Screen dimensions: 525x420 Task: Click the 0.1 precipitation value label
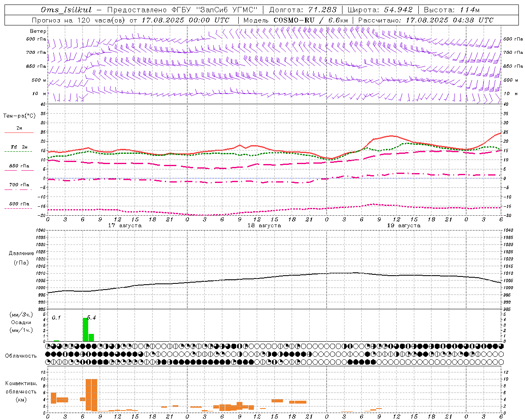(x=56, y=318)
